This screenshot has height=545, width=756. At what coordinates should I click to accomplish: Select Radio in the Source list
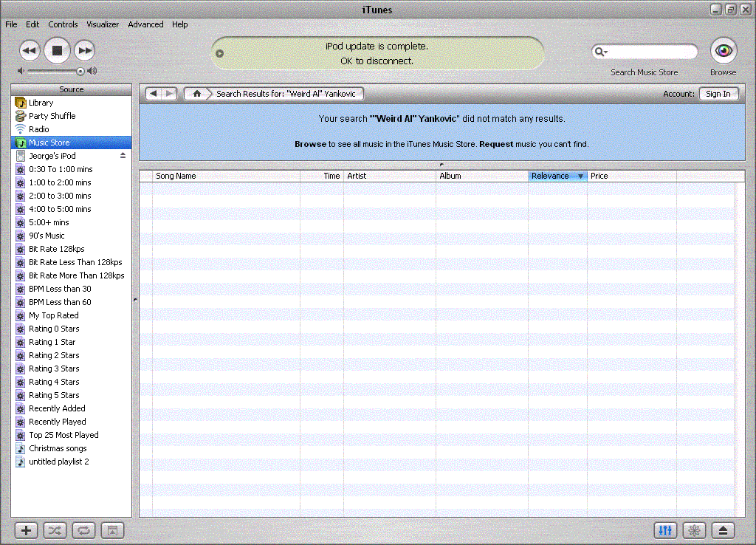[x=72, y=129]
